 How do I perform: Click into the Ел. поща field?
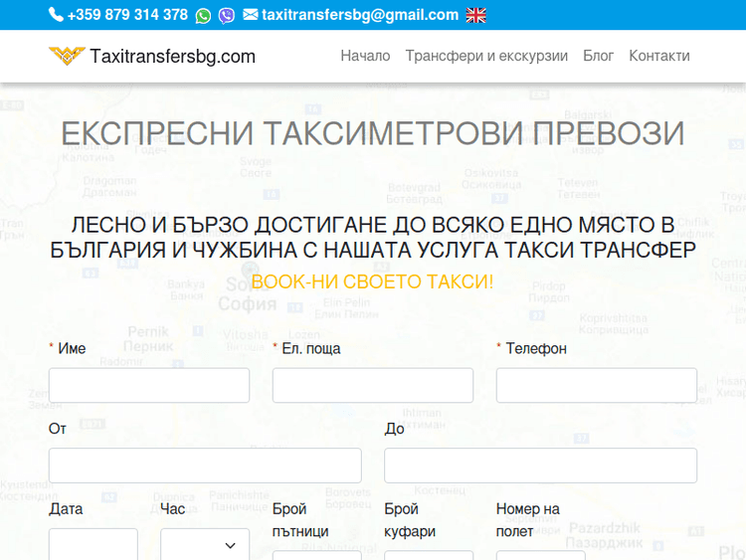pyautogui.click(x=373, y=385)
